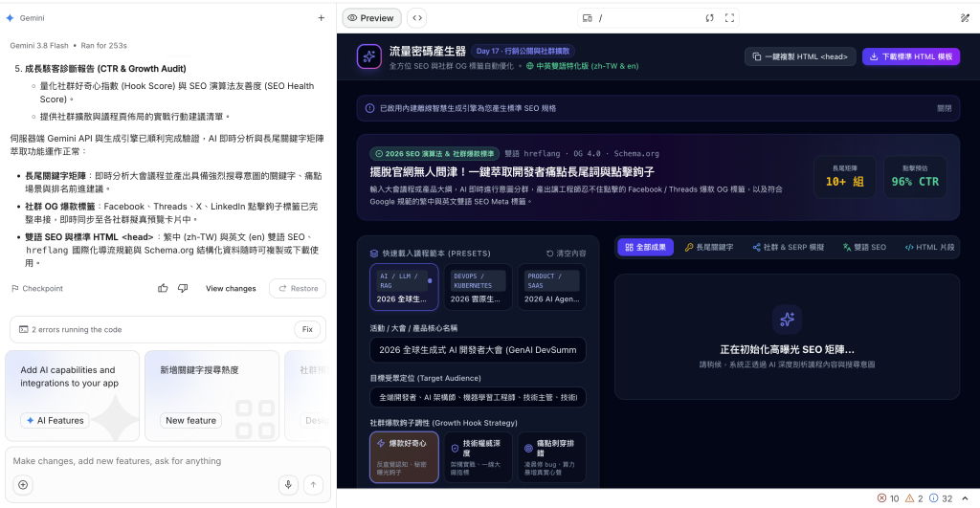Click 中英雙語特化版 (zh-TW & en) label
This screenshot has width=980, height=508.
pos(583,66)
